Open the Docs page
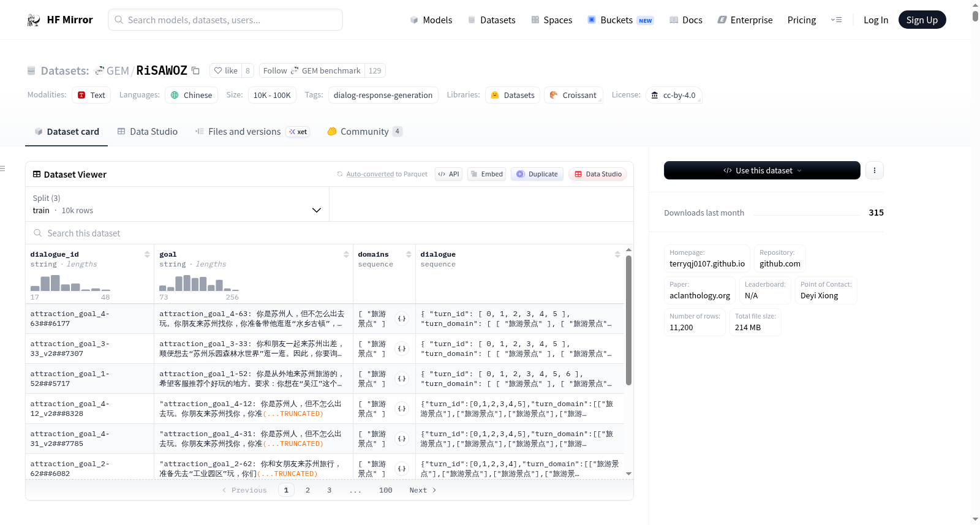Screen dimensions: 980x525 point(686,20)
